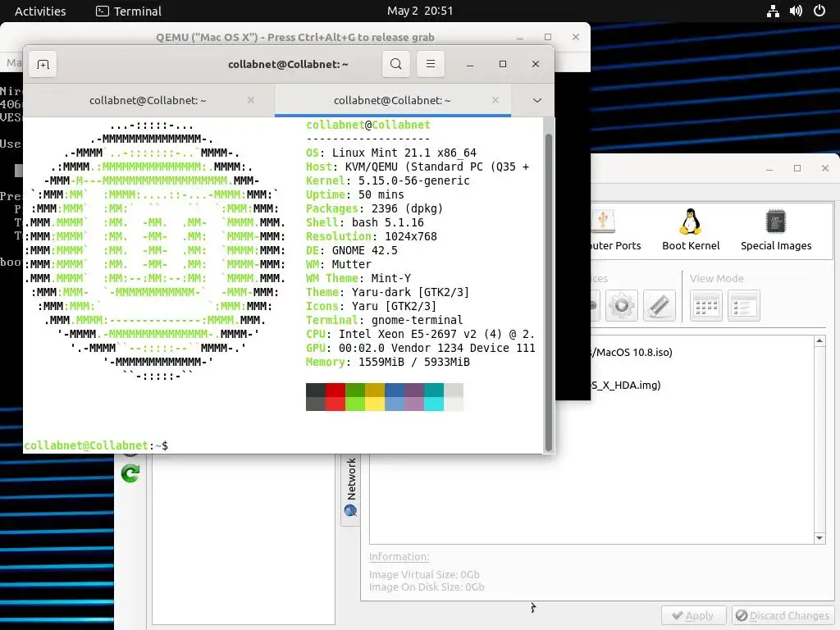Click Memory: 1559MiB / 5933MiB line
Image resolution: width=840 pixels, height=630 pixels.
click(x=388, y=362)
